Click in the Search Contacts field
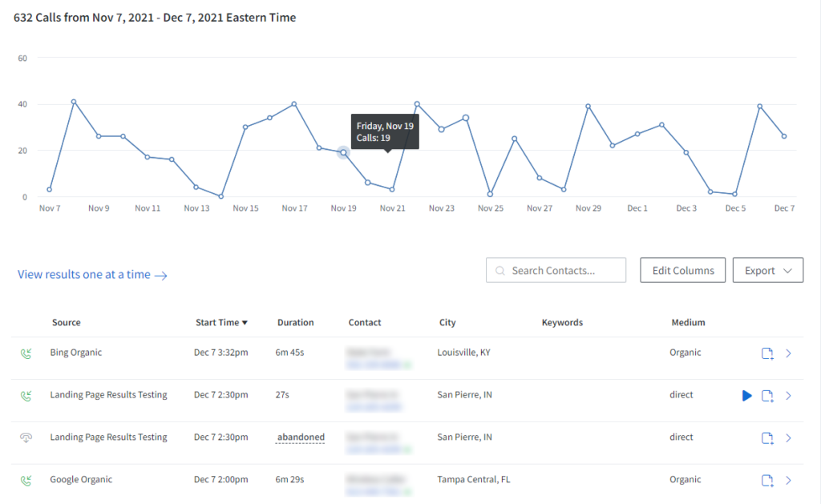Screen dimensions: 821x504 (x=556, y=270)
